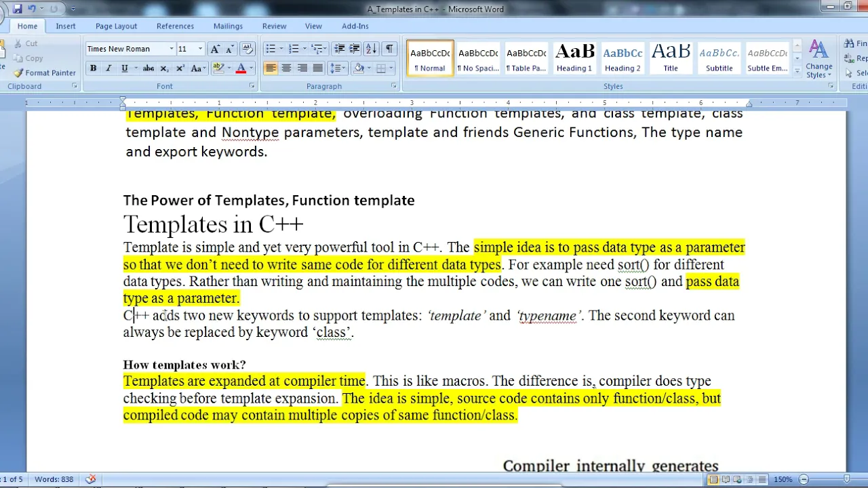Switch to Outline view
Screen dimensions: 868x488
[x=750, y=479]
